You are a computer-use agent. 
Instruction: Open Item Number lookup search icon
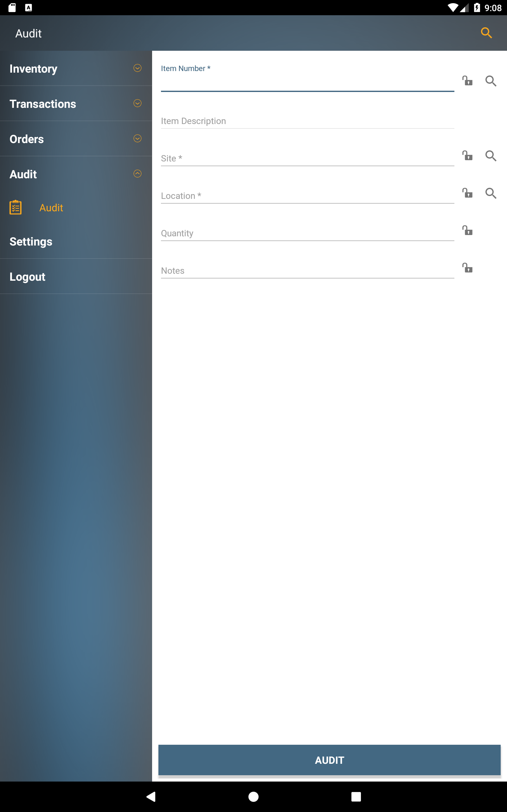point(491,81)
